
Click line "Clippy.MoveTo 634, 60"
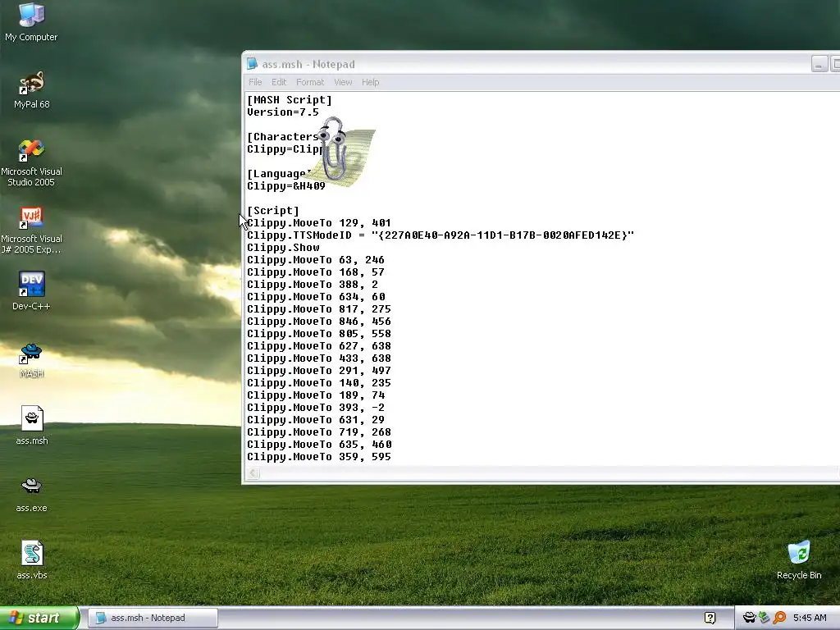coord(316,297)
